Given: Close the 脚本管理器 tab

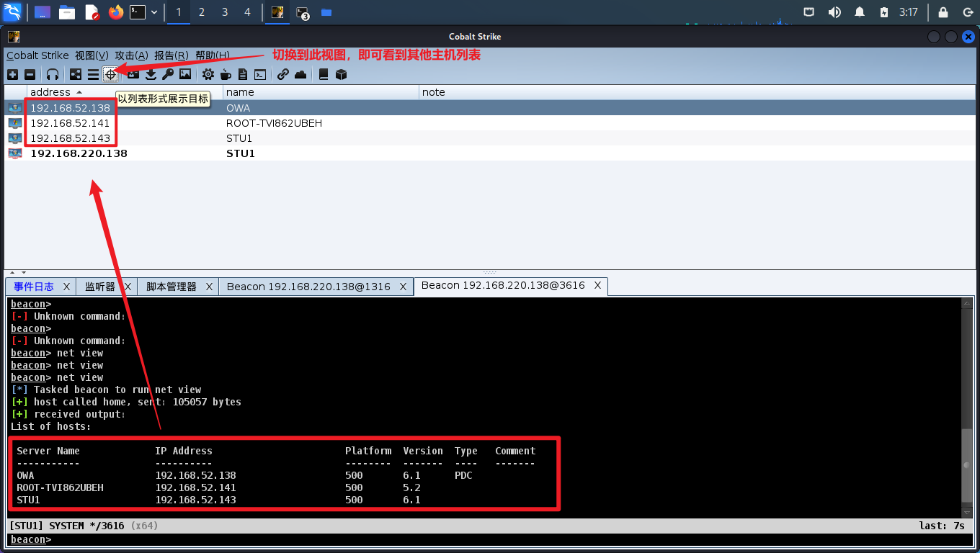Looking at the screenshot, I should point(209,287).
